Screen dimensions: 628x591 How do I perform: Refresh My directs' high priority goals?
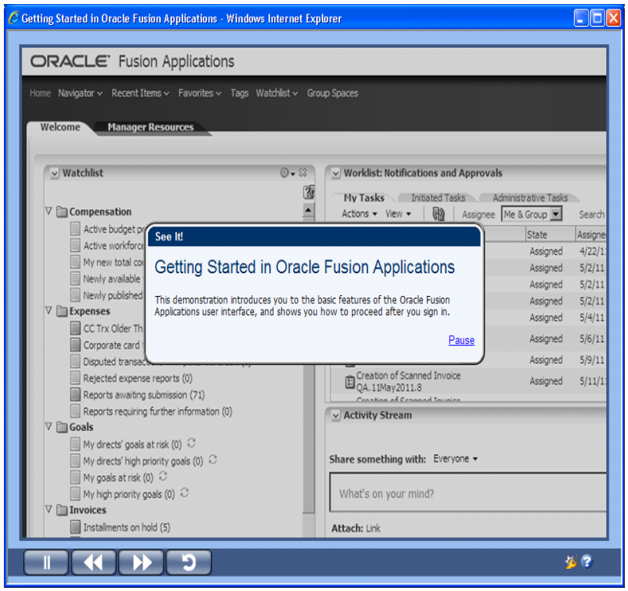213,460
